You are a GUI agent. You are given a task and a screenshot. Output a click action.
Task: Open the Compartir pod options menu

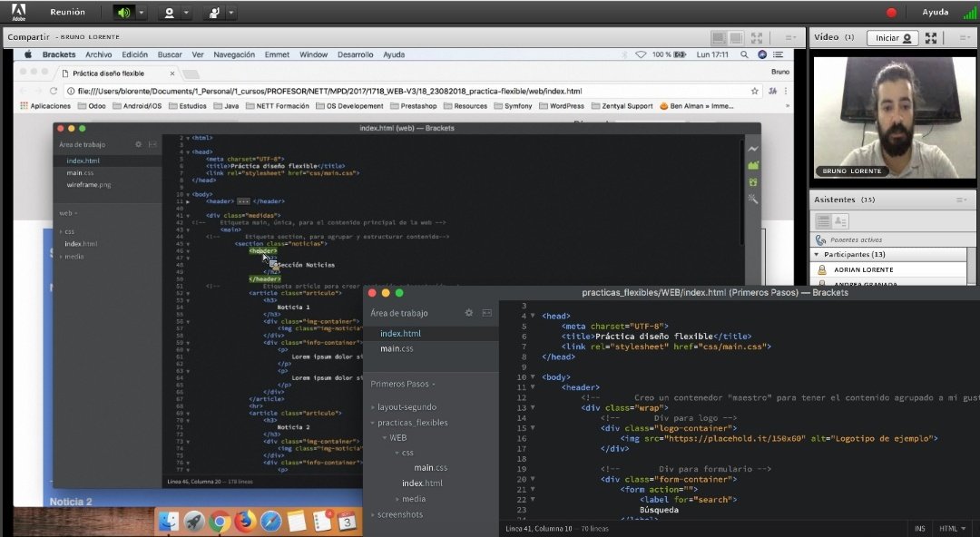coord(790,37)
